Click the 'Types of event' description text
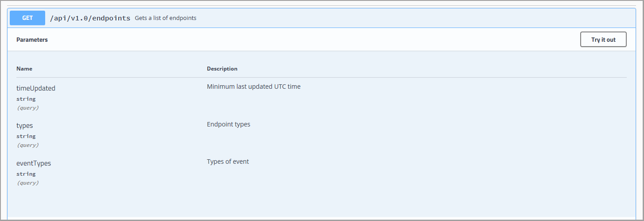644x221 pixels. coord(228,162)
